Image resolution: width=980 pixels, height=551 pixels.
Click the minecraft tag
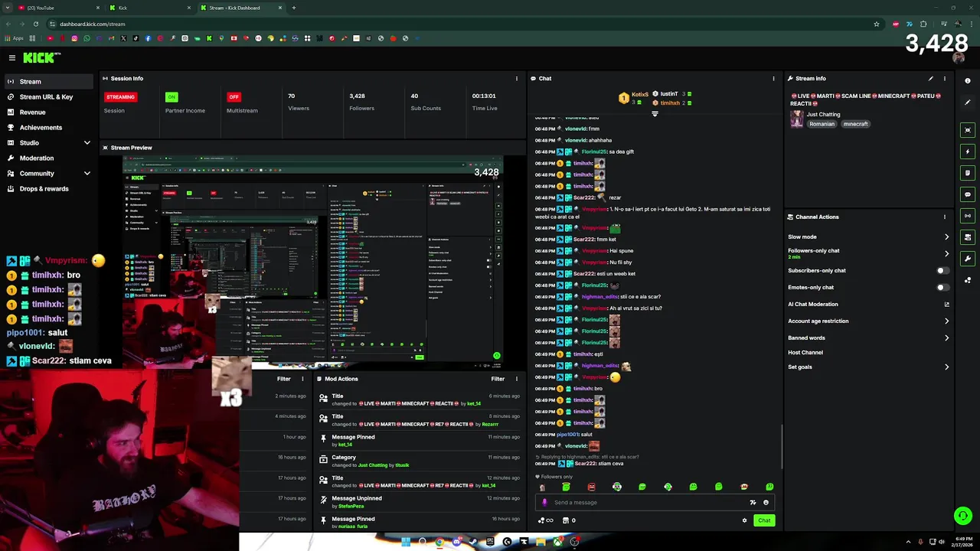(855, 124)
